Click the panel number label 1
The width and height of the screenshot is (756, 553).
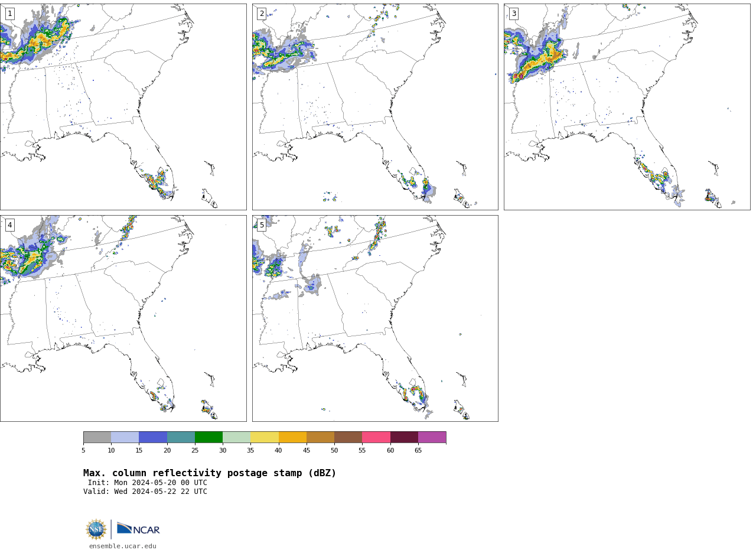9,14
